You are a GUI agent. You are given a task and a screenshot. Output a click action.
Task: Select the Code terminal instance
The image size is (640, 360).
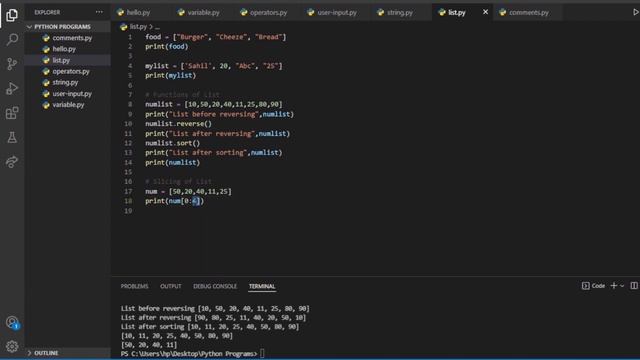click(593, 286)
